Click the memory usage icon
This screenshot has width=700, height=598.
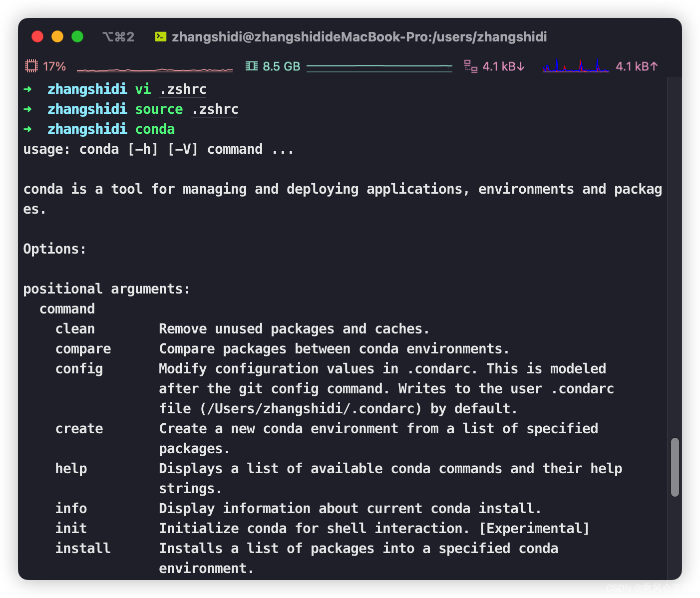point(252,66)
